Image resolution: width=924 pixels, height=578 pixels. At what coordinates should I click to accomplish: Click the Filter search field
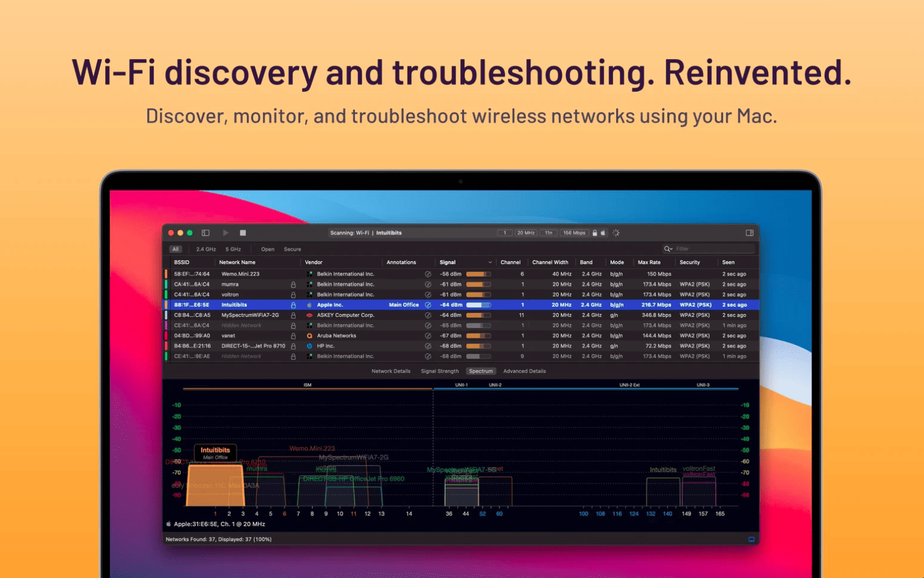tap(709, 249)
